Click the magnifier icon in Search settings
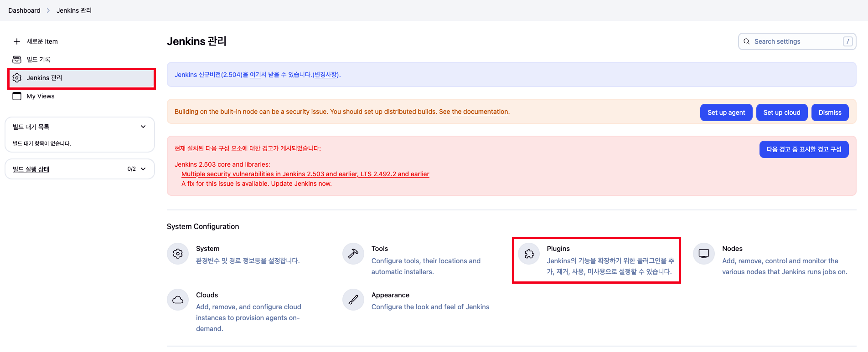868x352 pixels. (747, 41)
